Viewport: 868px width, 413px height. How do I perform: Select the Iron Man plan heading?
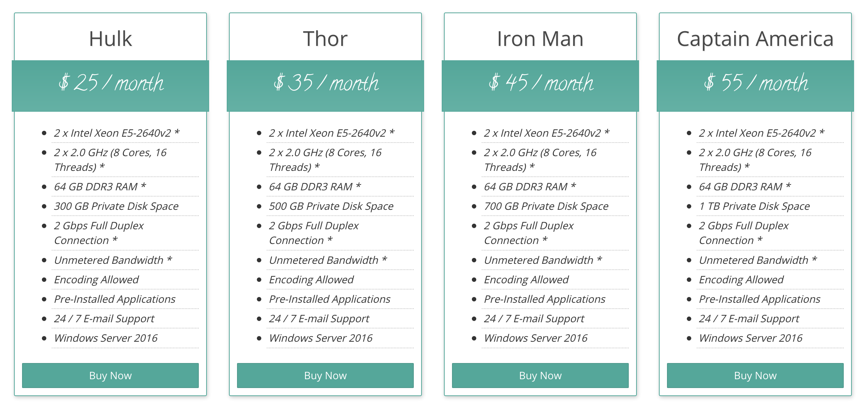(540, 39)
